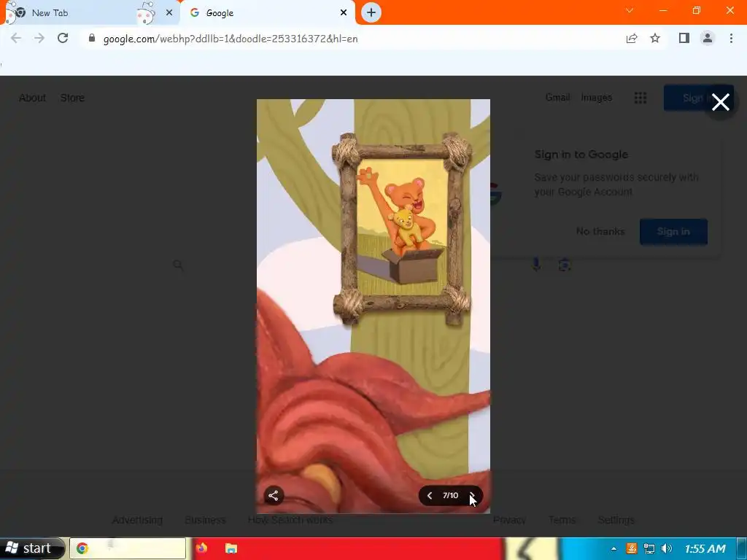The image size is (747, 560).
Task: Click the search magnifier icon
Action: [178, 265]
